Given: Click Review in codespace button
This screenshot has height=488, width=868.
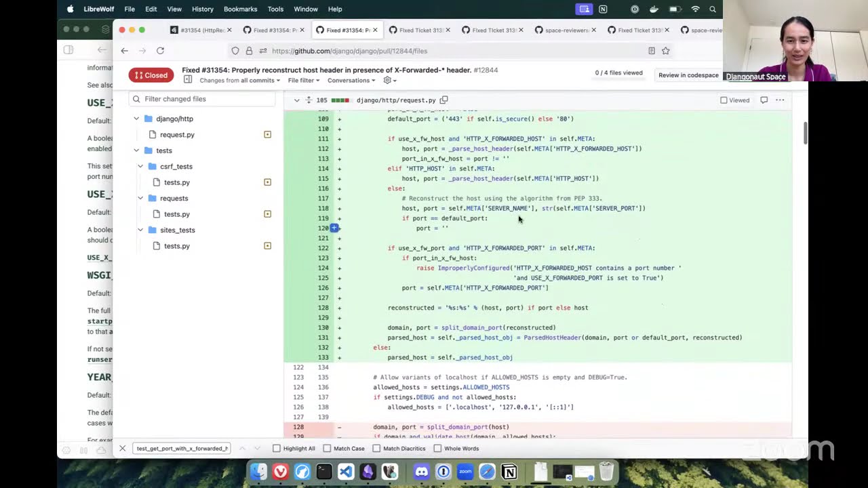Looking at the screenshot, I should pyautogui.click(x=688, y=75).
